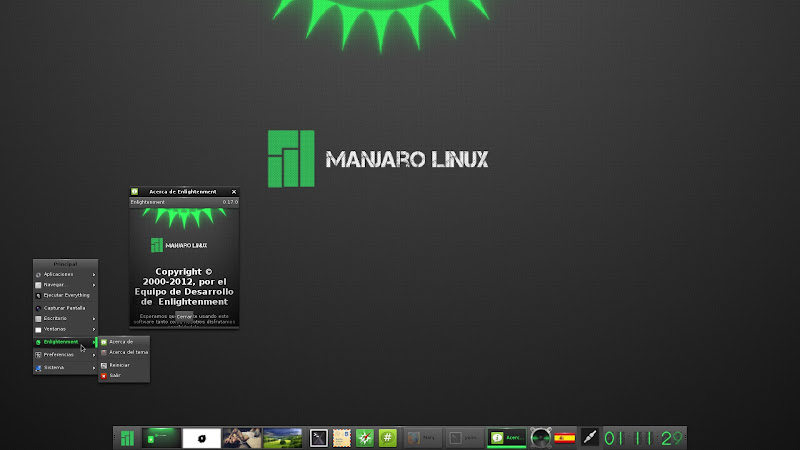Click the Reiniciar restart icon
Image resolution: width=800 pixels, height=450 pixels.
coord(104,365)
